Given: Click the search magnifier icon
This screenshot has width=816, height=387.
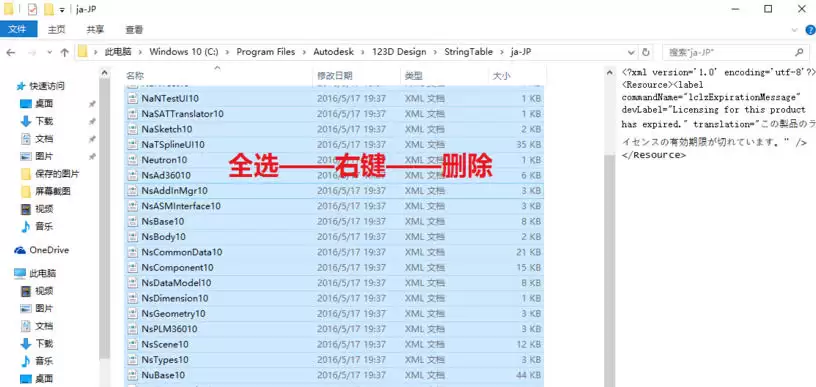Looking at the screenshot, I should click(x=799, y=52).
